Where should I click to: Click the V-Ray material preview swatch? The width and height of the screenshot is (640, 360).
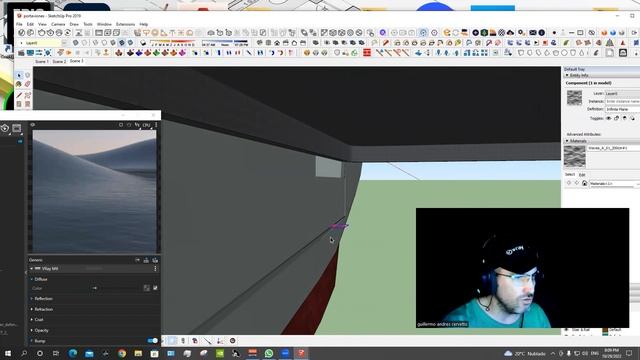coord(94,191)
